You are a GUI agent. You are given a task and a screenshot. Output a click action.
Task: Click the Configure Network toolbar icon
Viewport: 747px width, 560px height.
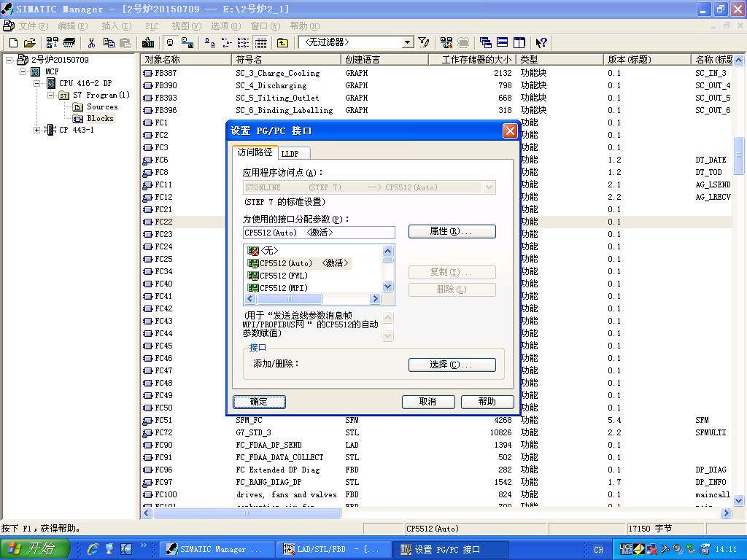coord(446,43)
